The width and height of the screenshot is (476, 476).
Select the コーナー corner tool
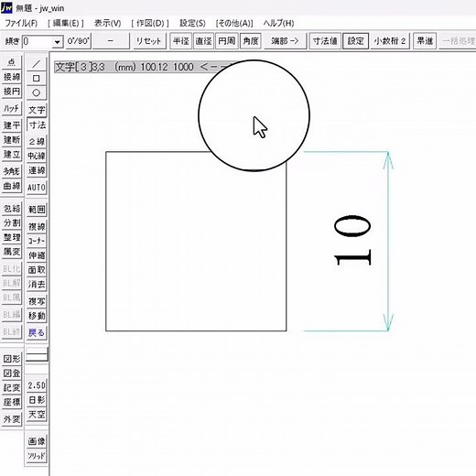click(x=37, y=241)
